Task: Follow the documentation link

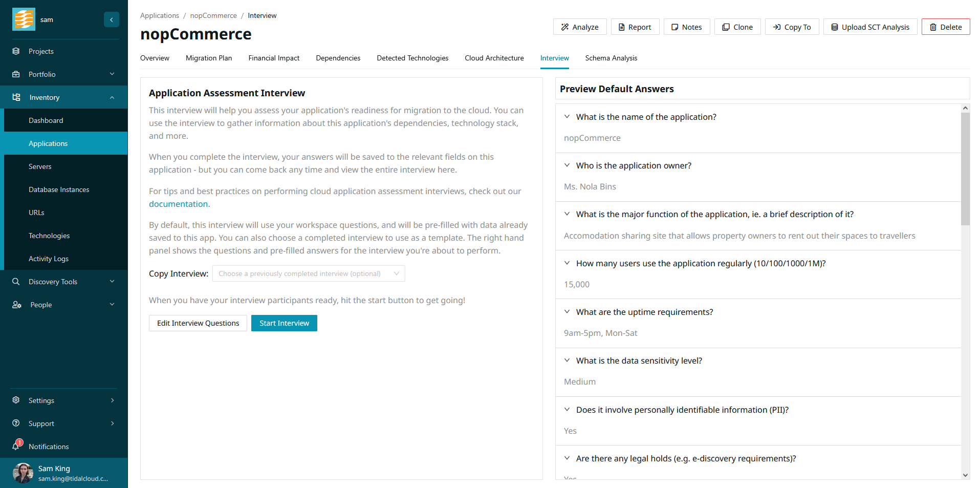Action: 179,204
